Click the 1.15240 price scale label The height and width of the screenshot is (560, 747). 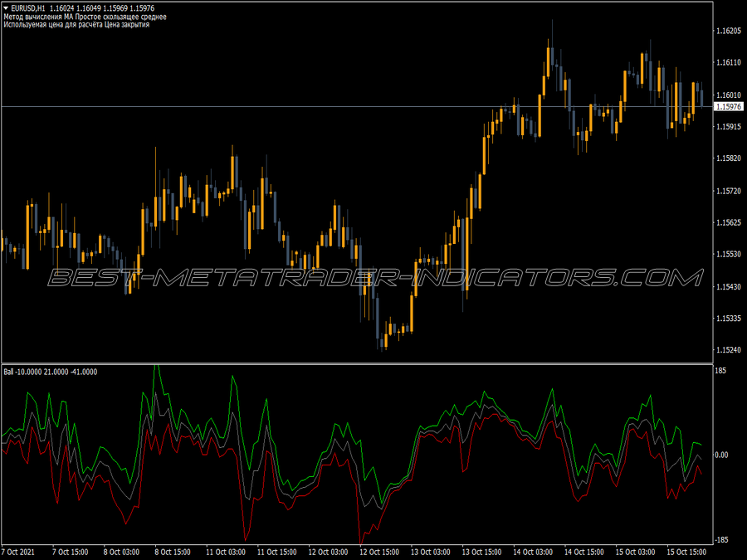(x=729, y=350)
